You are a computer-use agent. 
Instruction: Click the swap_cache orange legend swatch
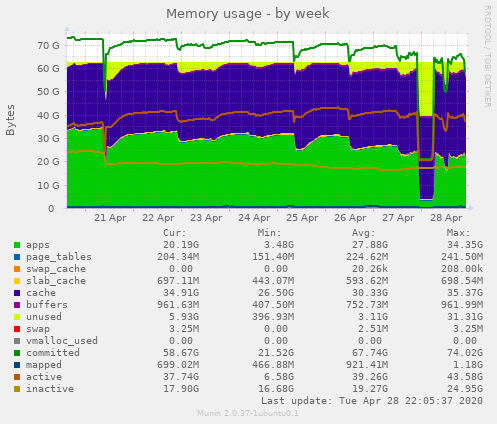17,269
